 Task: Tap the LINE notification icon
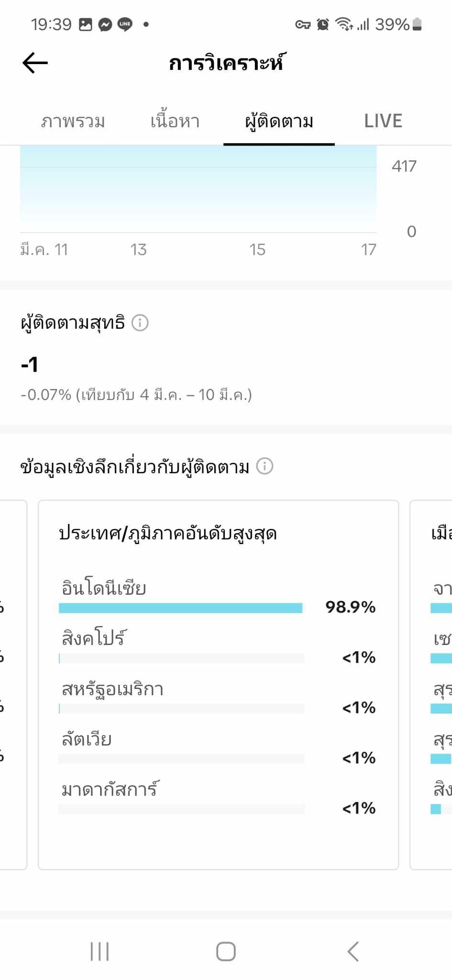pyautogui.click(x=125, y=24)
